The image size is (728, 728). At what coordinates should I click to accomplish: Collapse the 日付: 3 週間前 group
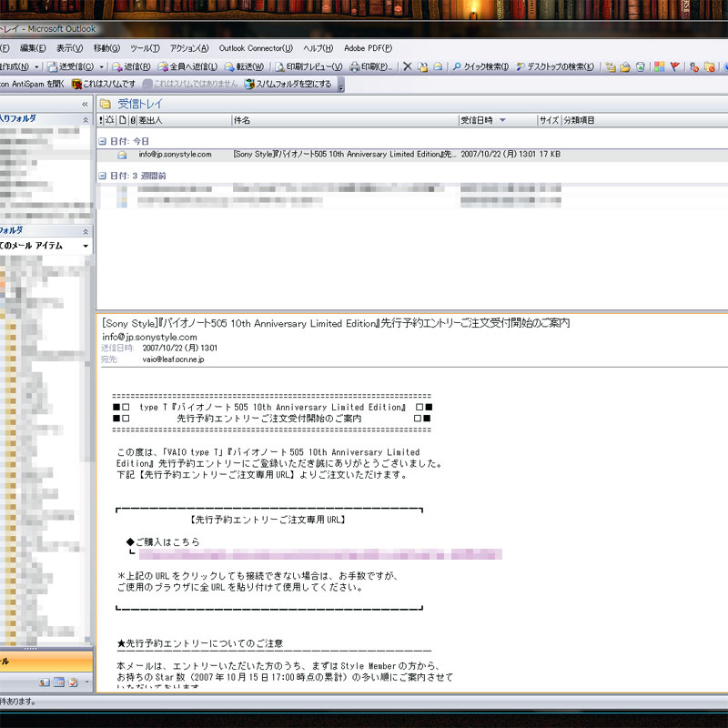pyautogui.click(x=102, y=176)
